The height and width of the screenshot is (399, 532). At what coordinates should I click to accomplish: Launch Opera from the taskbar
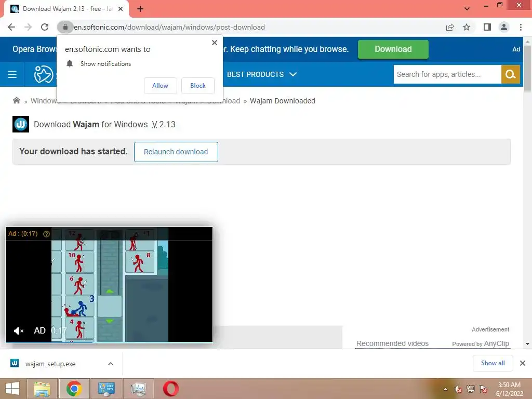point(170,389)
